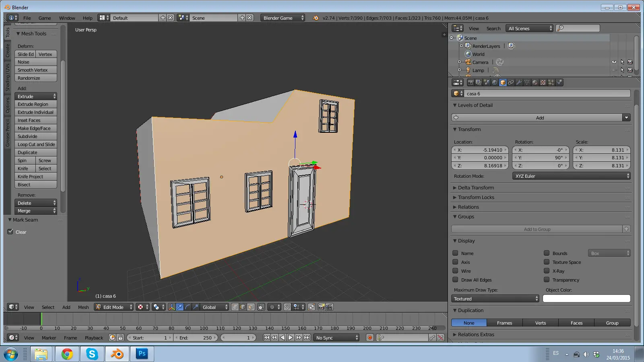Play the animation forward
The height and width of the screenshot is (362, 644).
291,337
